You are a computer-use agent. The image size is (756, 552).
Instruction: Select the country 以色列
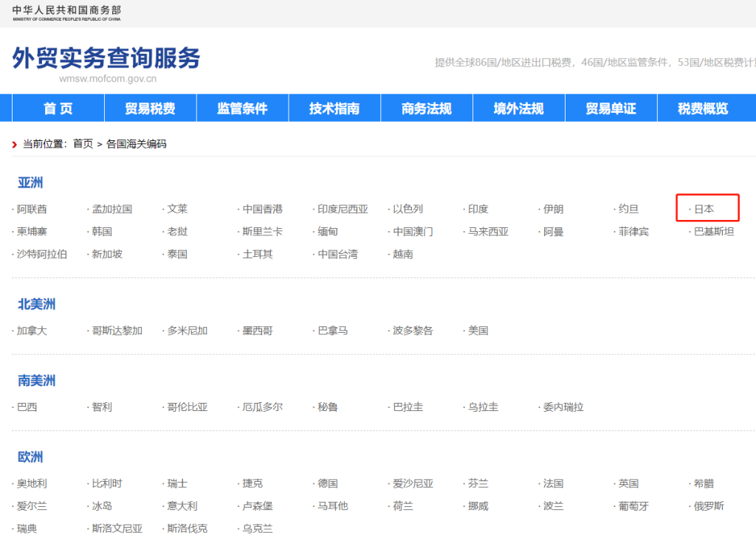coord(408,209)
